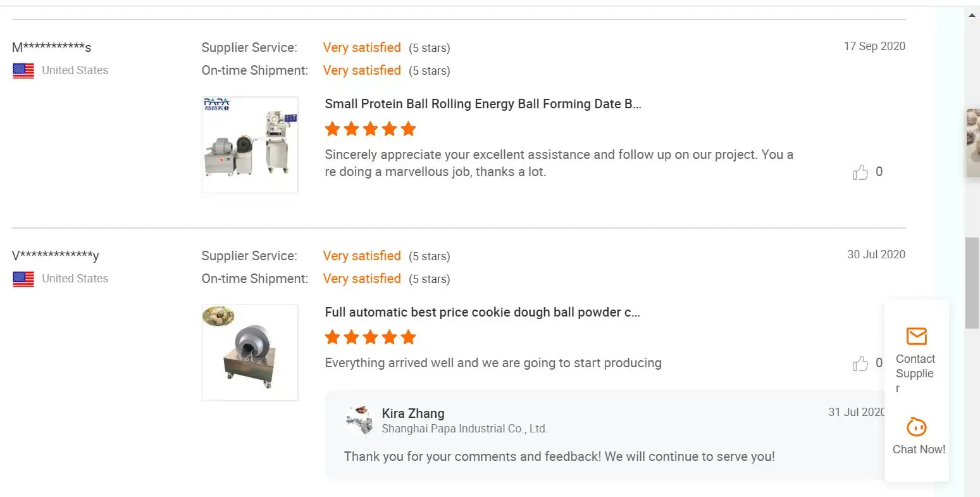Click reviewer name V*************y

[56, 256]
